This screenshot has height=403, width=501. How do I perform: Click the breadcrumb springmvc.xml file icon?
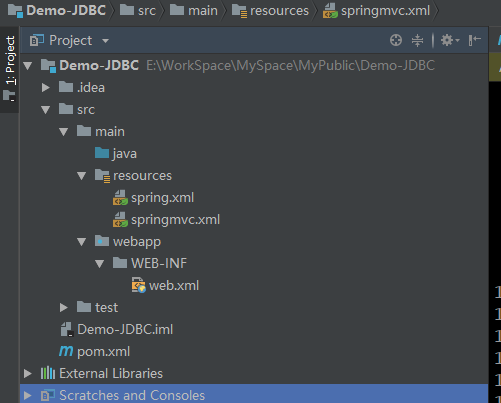(x=330, y=11)
